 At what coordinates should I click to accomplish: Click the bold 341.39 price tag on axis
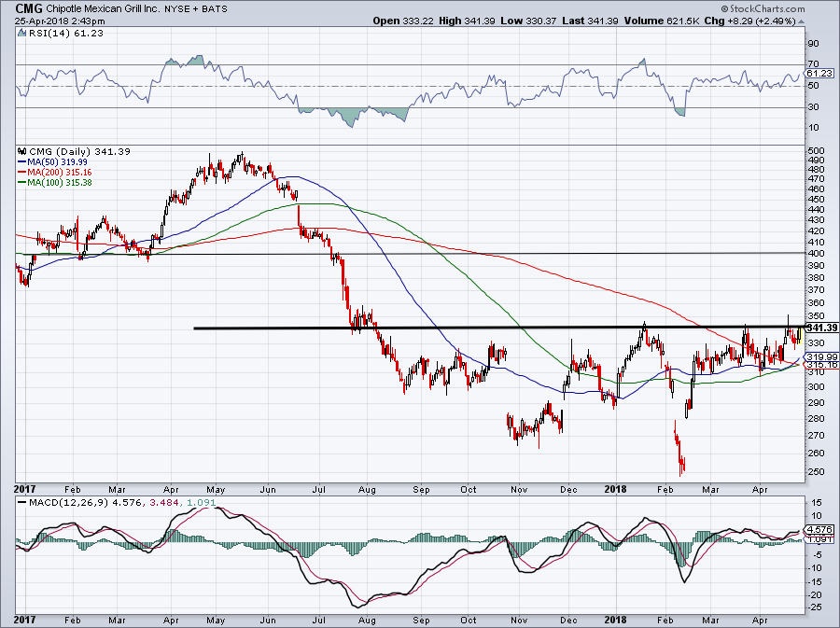(821, 328)
